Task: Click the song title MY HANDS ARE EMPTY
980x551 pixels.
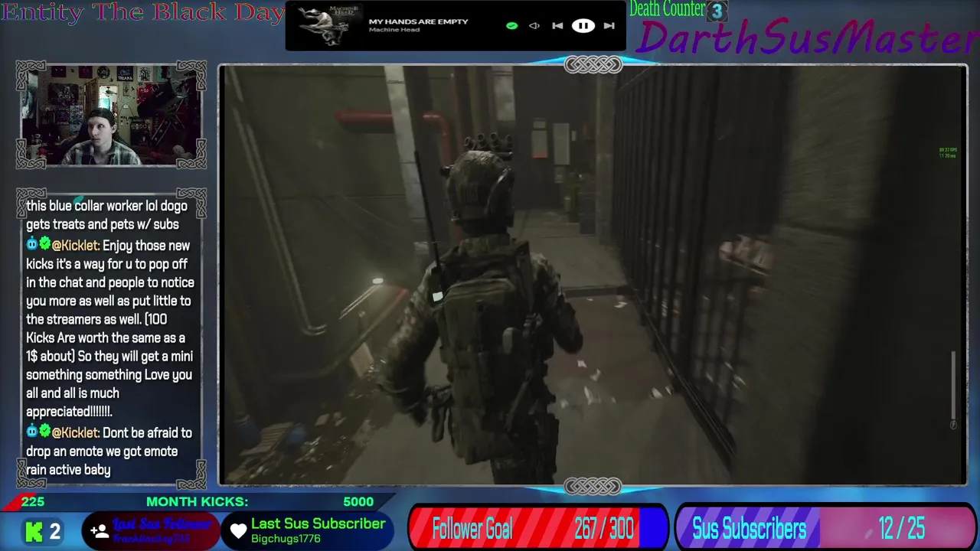Action: [x=418, y=21]
